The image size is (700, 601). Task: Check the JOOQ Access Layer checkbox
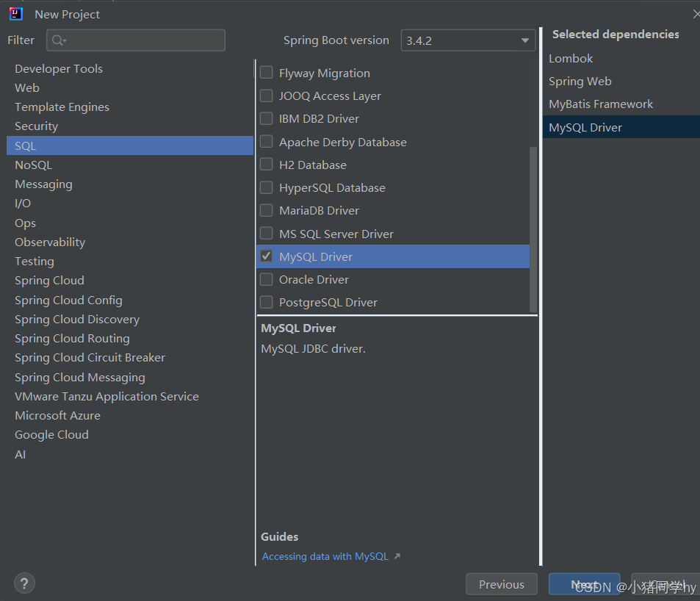tap(266, 96)
